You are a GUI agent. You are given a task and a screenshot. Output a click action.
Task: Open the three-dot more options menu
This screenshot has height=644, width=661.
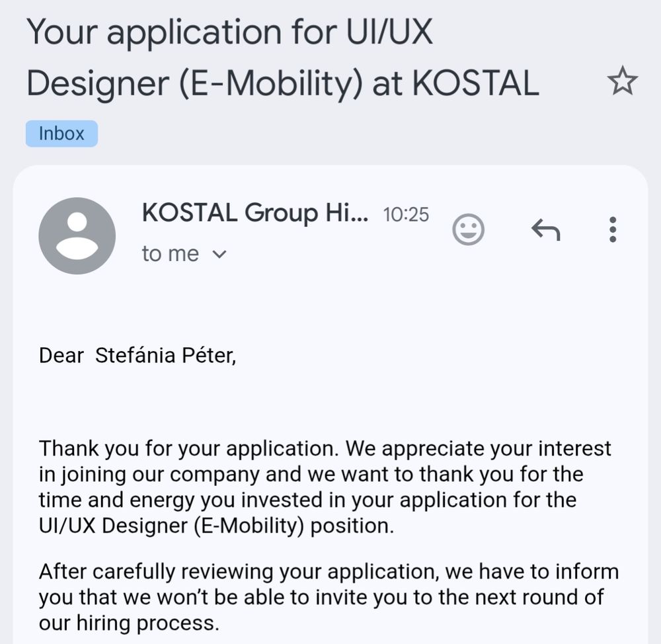pos(613,229)
